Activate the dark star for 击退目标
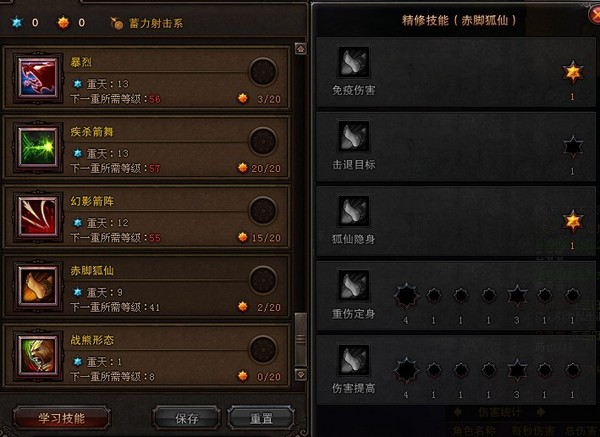Image resolution: width=600 pixels, height=437 pixels. pyautogui.click(x=573, y=146)
